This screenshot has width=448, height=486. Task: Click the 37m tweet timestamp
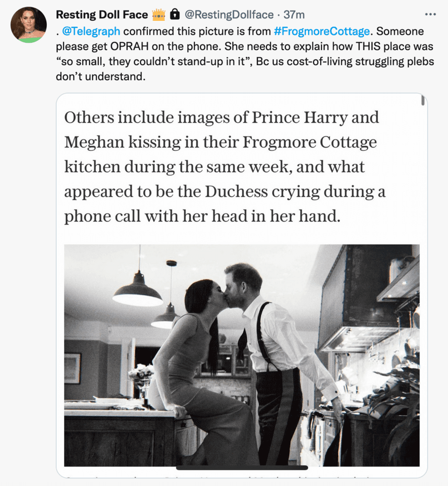[294, 15]
